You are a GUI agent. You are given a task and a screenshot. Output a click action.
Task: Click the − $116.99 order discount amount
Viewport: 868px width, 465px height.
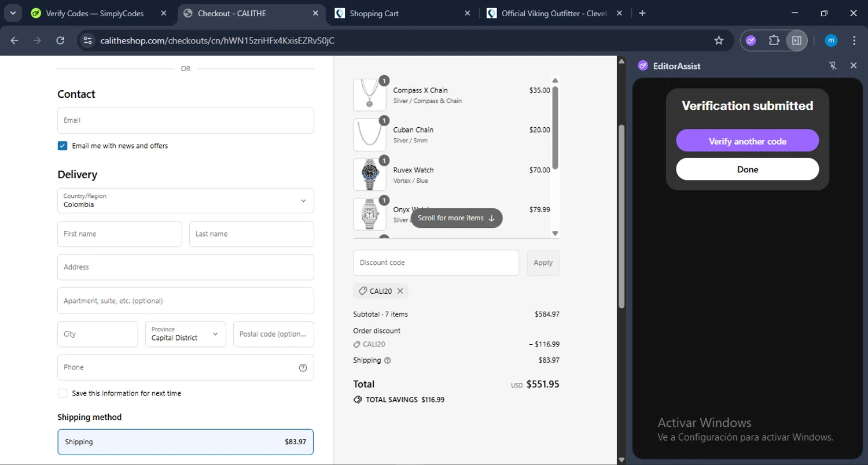[x=544, y=344]
